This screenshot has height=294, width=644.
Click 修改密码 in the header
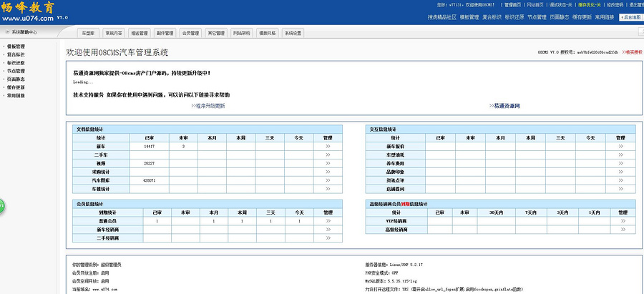pyautogui.click(x=615, y=5)
